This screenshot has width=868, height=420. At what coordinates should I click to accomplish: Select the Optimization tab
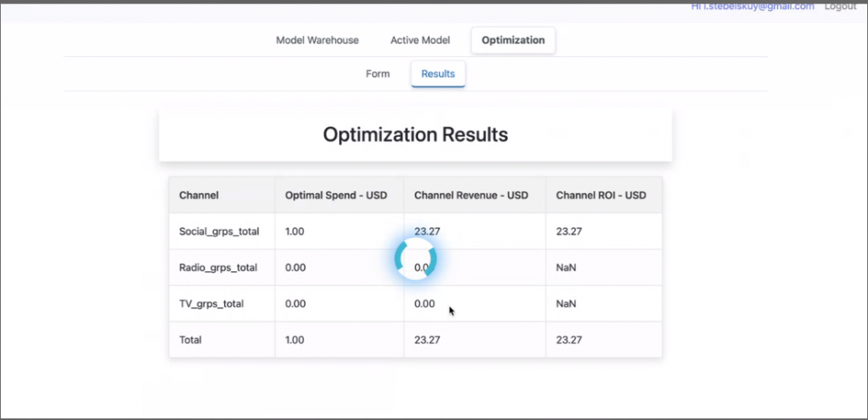coord(513,40)
